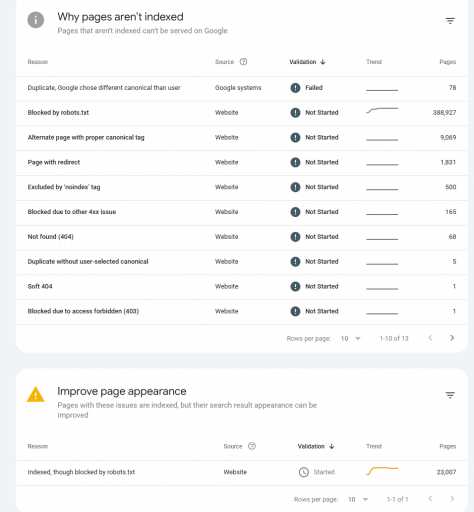Click Failed validation status icon
The height and width of the screenshot is (512, 474).
point(295,88)
